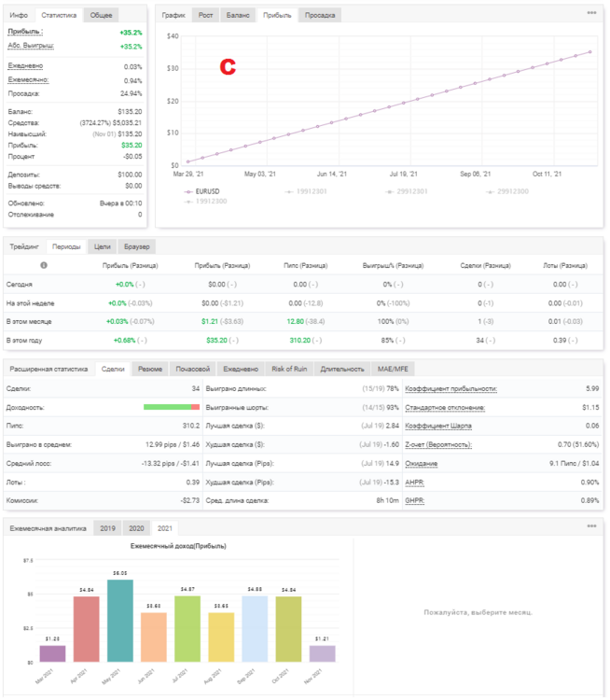Click the Jul 2021 bar labeled $4.87
The width and height of the screenshot is (610, 700).
(x=187, y=628)
